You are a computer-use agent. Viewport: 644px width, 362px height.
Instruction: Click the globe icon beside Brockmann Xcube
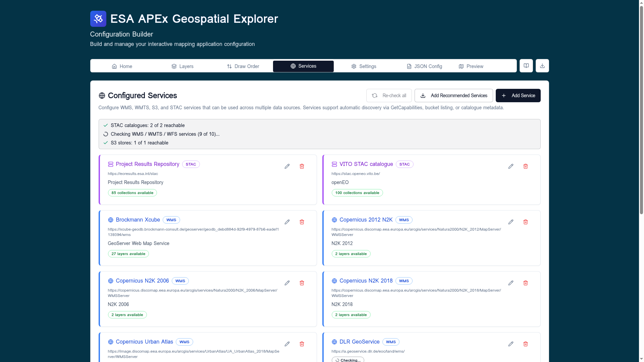(111, 220)
